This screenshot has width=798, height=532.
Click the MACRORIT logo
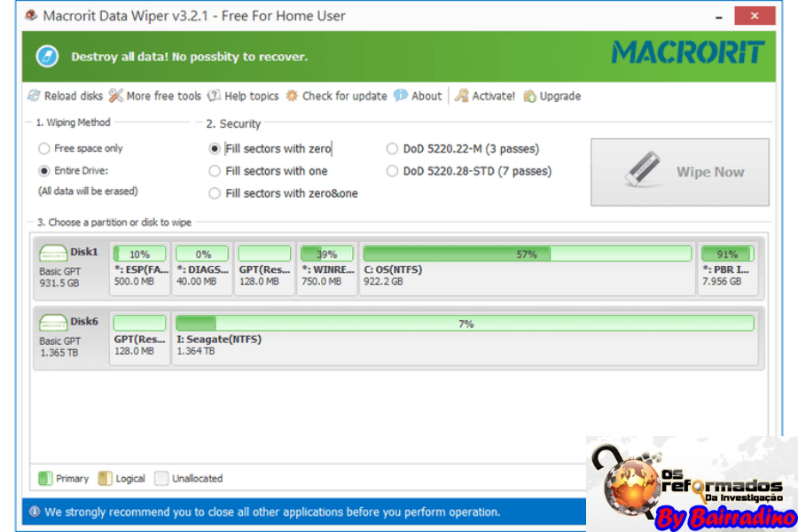click(687, 52)
